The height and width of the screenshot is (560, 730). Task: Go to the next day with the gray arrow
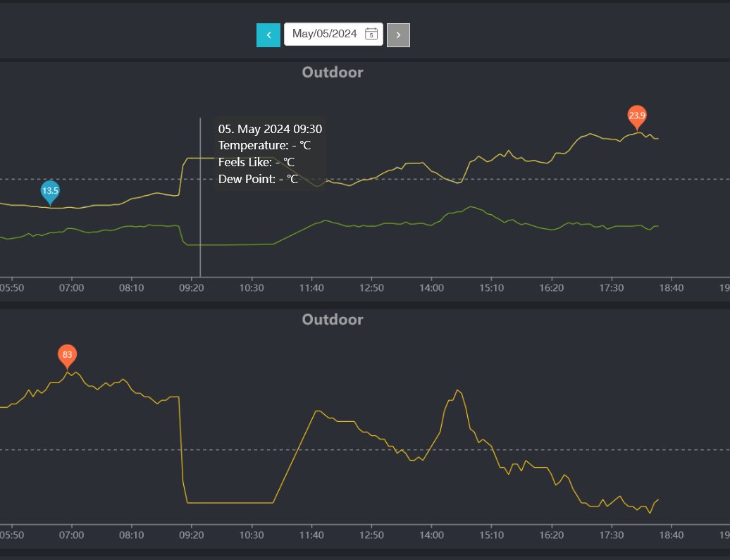point(399,35)
